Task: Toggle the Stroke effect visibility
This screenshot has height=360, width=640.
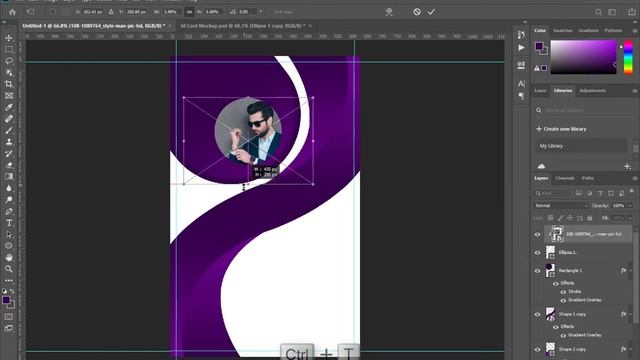Action: [563, 292]
